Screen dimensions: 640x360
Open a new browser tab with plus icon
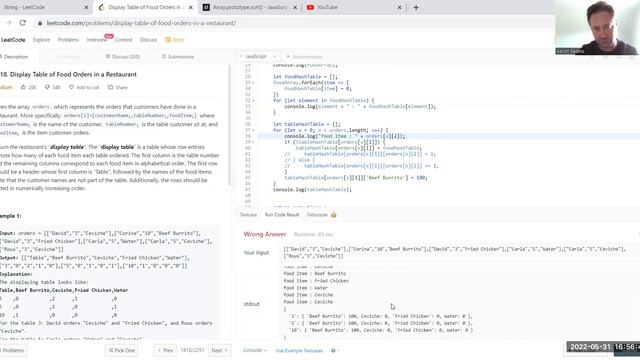(416, 7)
